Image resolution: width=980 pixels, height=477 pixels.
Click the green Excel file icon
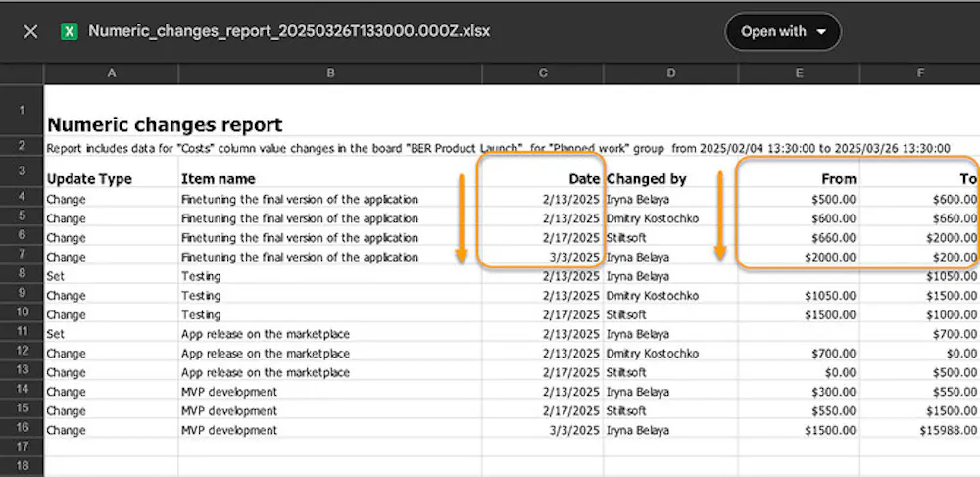coord(70,31)
